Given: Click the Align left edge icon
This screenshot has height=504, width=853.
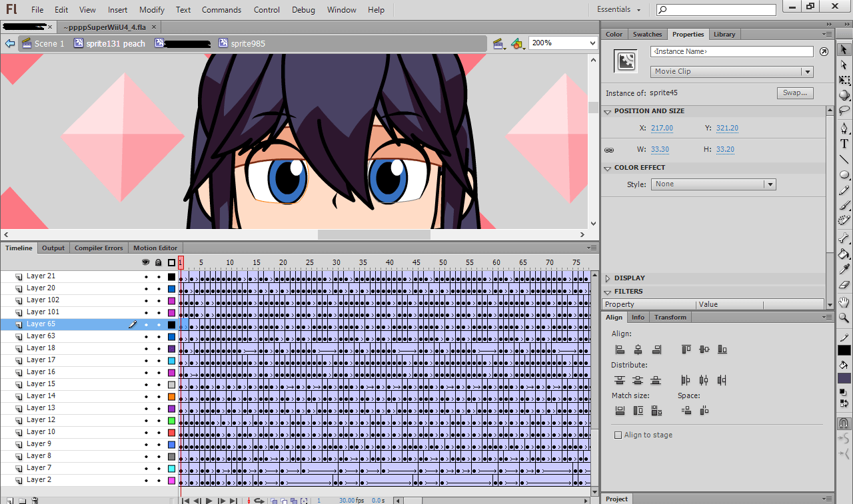Looking at the screenshot, I should click(620, 349).
